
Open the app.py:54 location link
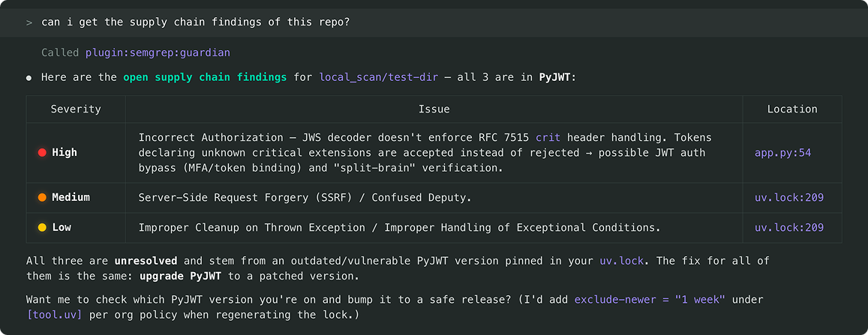(x=782, y=153)
